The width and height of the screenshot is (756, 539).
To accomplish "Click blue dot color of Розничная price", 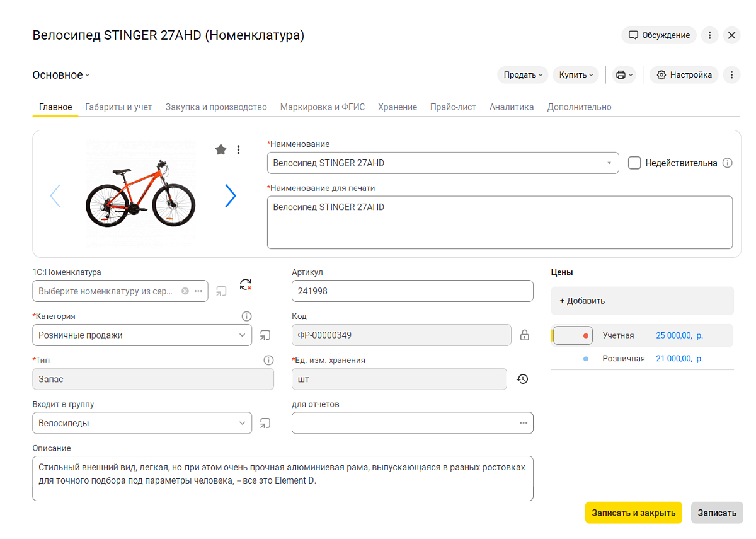I will [x=586, y=359].
